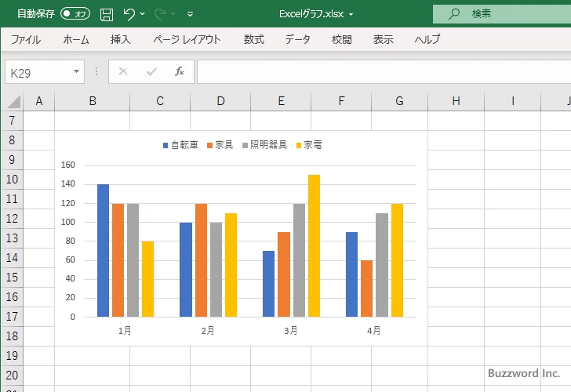The image size is (571, 392).
Task: Click the formula bar Cancel X icon
Action: [123, 71]
